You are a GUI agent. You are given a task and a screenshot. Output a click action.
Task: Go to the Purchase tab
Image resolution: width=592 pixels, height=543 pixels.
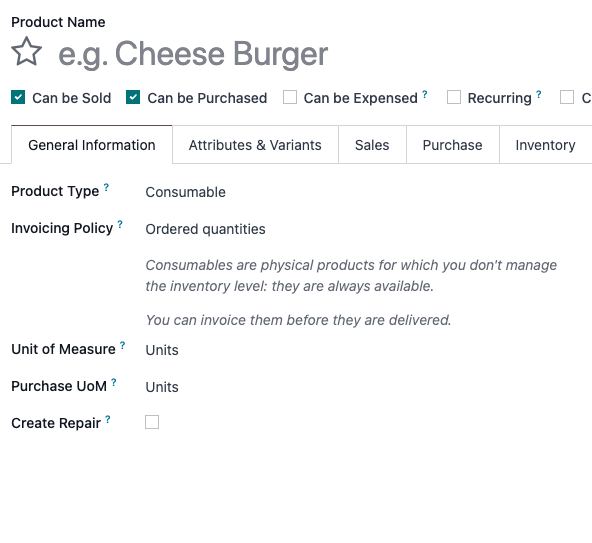(452, 145)
